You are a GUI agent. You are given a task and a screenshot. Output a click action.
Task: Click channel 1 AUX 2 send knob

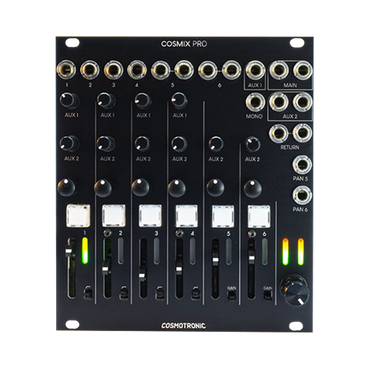pyautogui.click(x=68, y=143)
